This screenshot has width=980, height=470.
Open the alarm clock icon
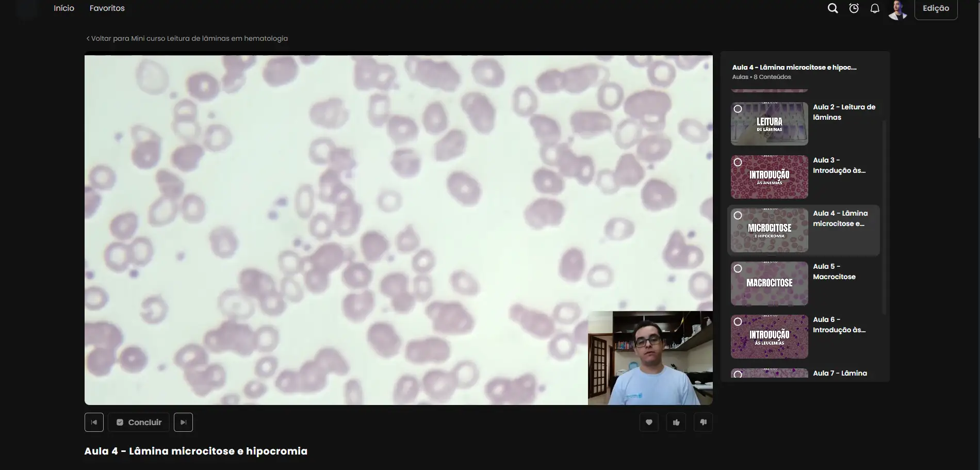tap(854, 8)
